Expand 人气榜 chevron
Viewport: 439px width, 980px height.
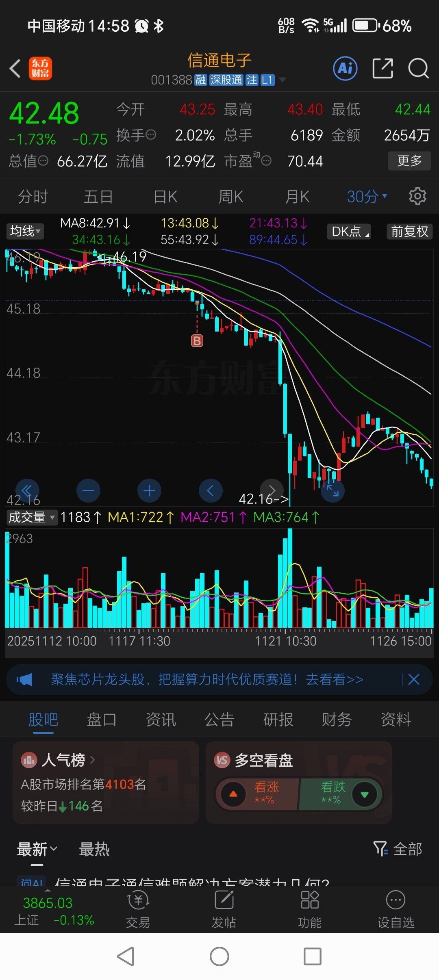[92, 760]
